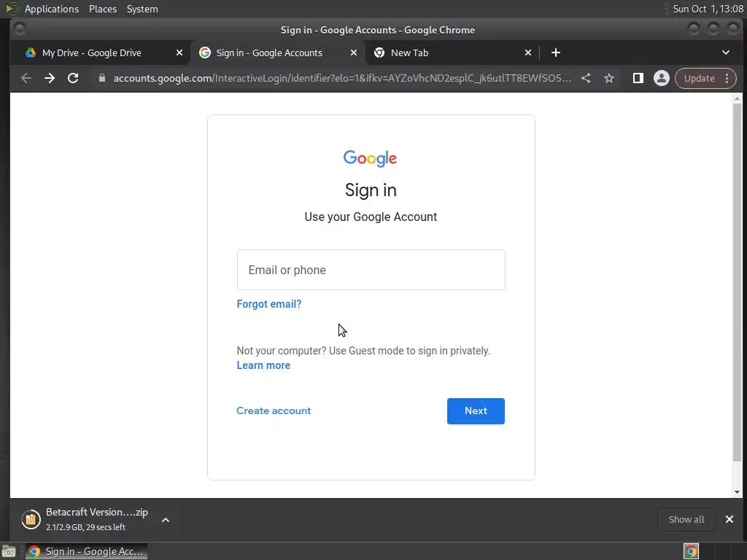Close the Sign in tab
The width and height of the screenshot is (747, 560).
[354, 52]
